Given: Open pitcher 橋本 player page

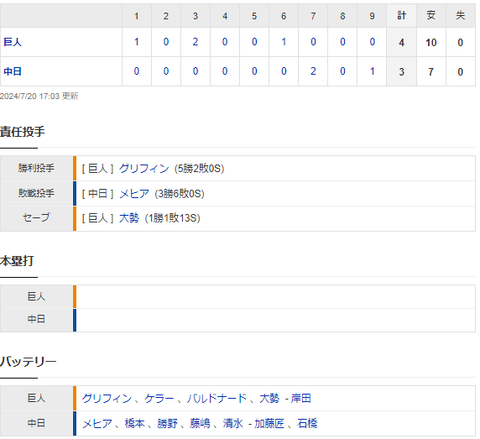Looking at the screenshot, I should [135, 423].
